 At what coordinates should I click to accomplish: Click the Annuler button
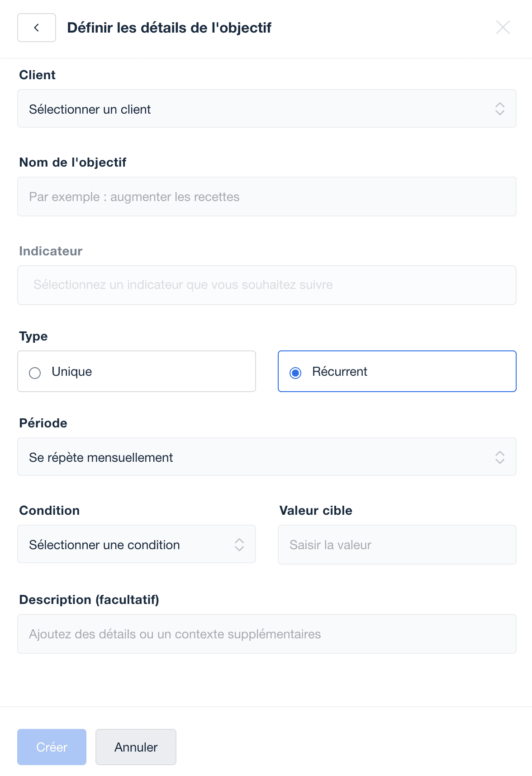136,747
